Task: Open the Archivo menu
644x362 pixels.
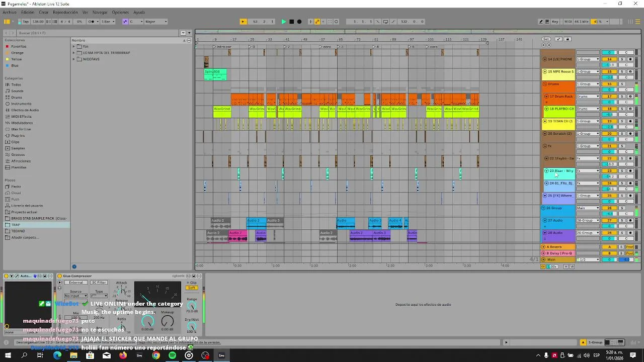Action: [10, 12]
